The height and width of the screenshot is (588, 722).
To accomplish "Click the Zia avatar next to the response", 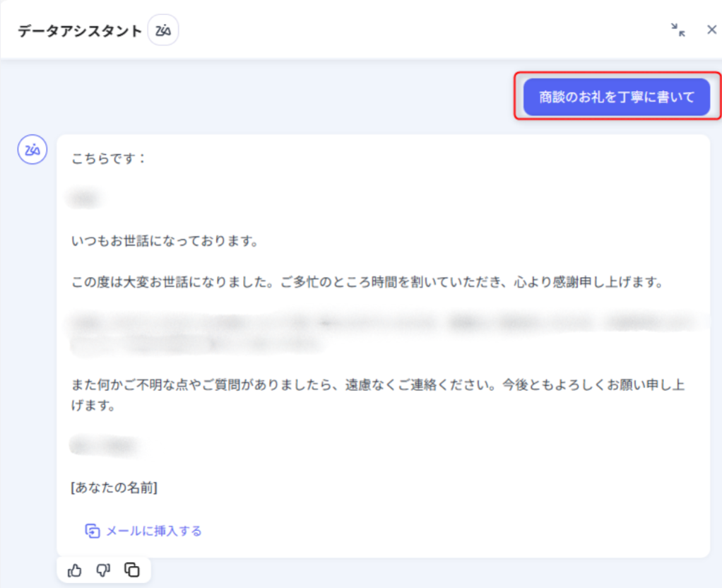I will [x=32, y=150].
